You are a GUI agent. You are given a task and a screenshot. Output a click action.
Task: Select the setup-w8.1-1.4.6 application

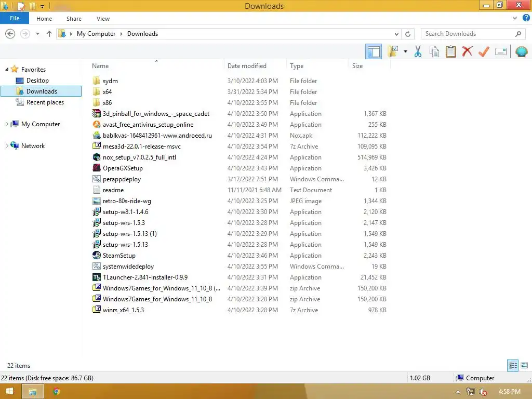point(125,212)
